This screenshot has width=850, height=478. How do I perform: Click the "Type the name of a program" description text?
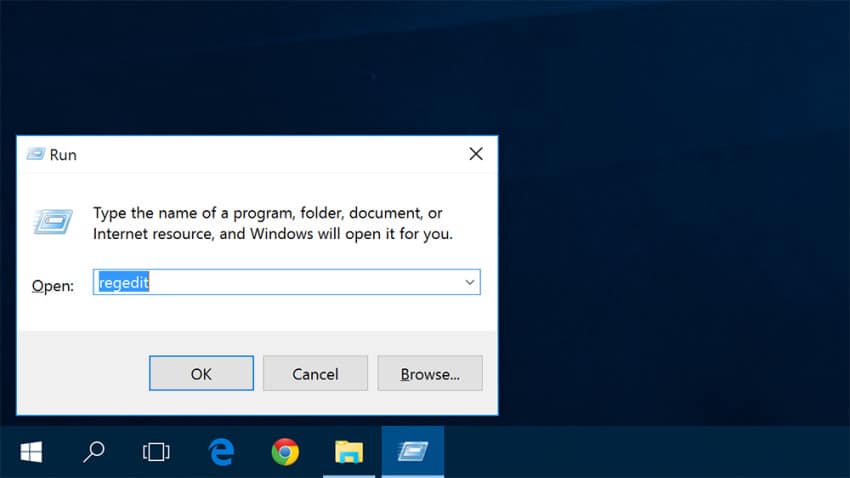click(273, 223)
